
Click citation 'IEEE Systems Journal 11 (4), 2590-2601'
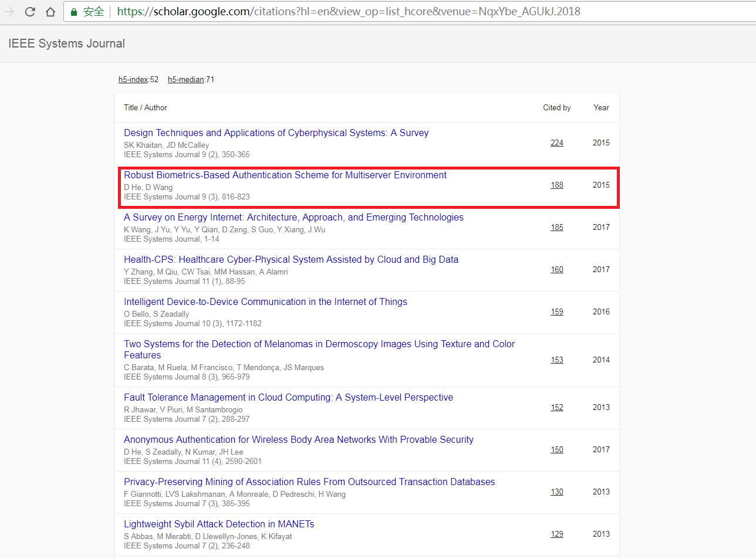193,462
